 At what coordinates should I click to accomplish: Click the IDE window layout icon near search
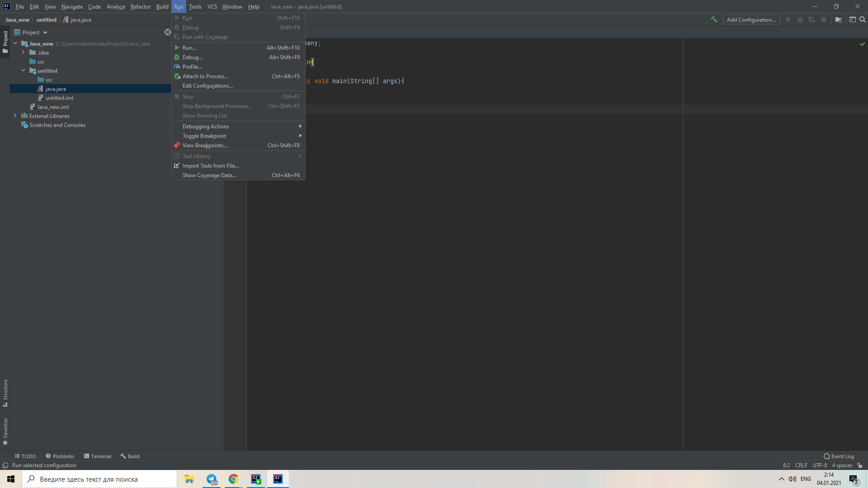852,19
